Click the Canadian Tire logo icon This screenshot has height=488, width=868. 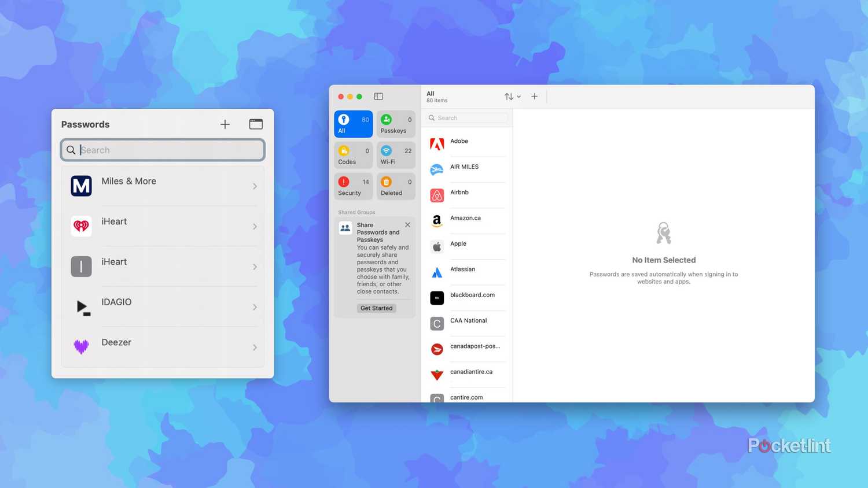tap(437, 375)
